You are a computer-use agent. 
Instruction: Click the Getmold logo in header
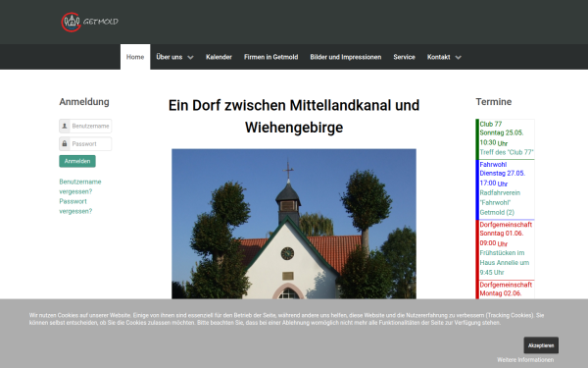coord(89,22)
